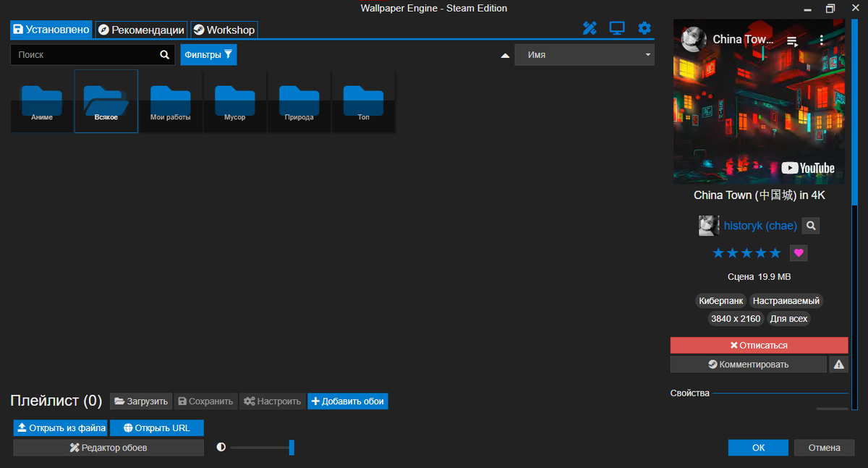Click the Для всех rating tag
This screenshot has height=468, width=868.
coord(788,318)
